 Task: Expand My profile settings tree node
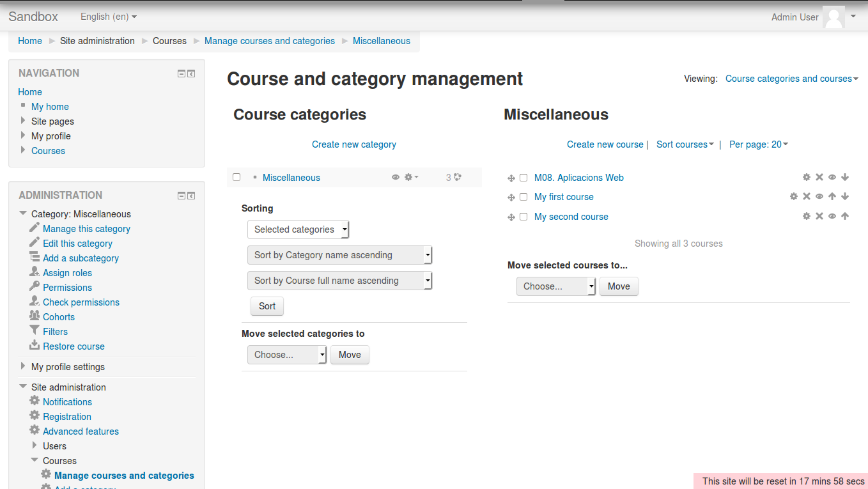23,366
